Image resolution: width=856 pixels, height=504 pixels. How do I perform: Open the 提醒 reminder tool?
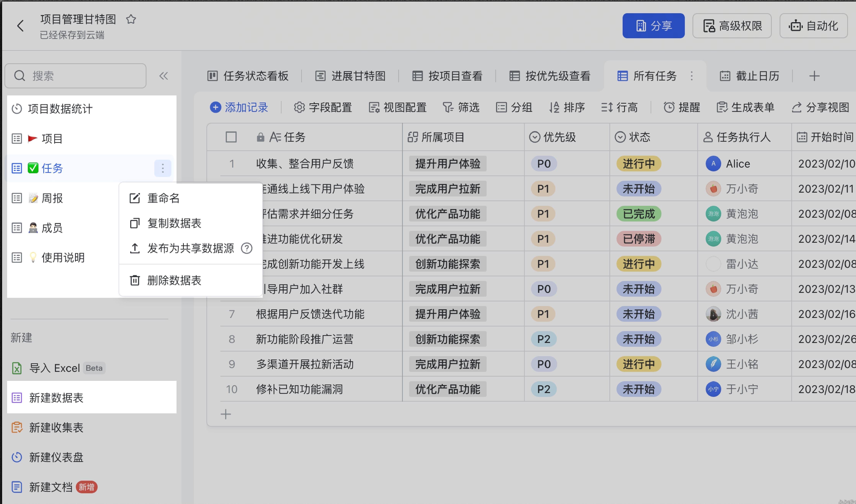click(682, 107)
